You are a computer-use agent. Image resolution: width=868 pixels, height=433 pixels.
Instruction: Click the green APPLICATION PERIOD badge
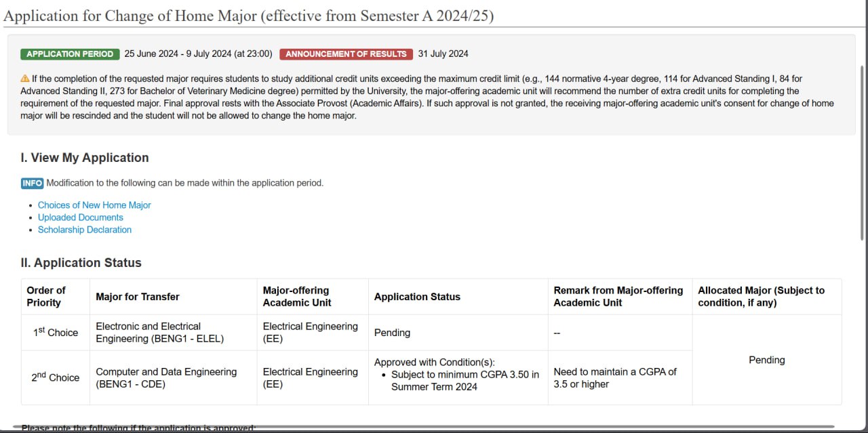[70, 54]
